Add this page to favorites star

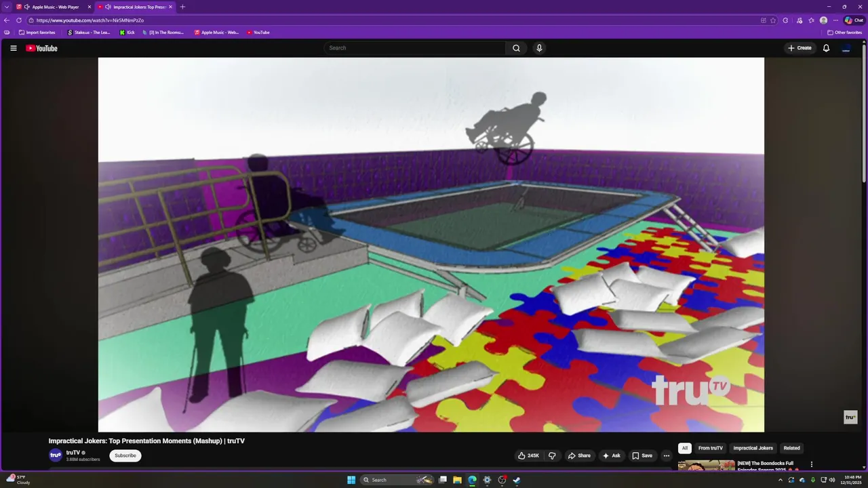(773, 20)
